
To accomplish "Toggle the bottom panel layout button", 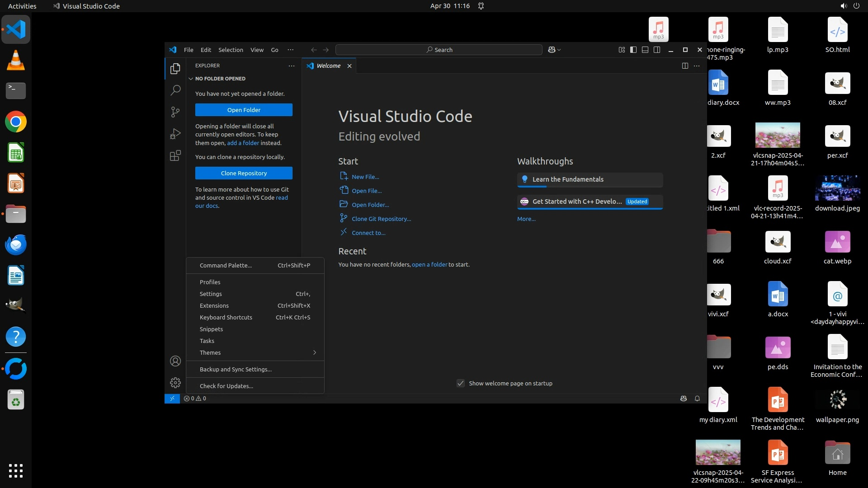I will click(x=645, y=50).
